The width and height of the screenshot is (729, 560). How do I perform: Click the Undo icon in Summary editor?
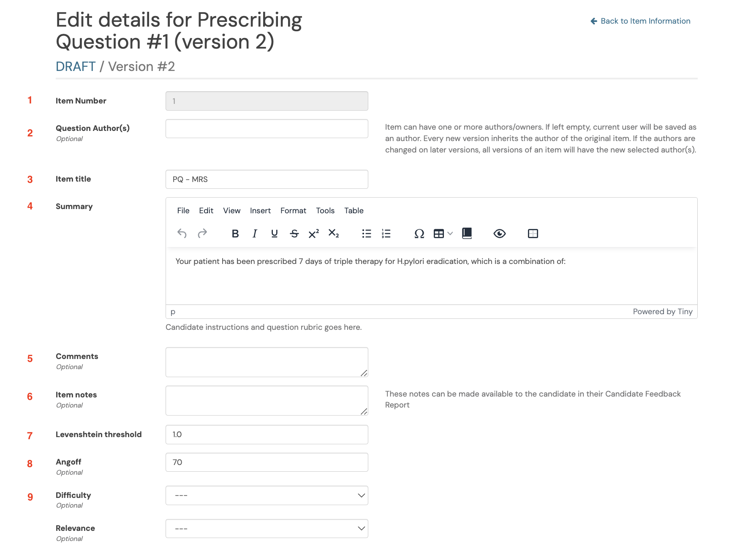coord(182,234)
